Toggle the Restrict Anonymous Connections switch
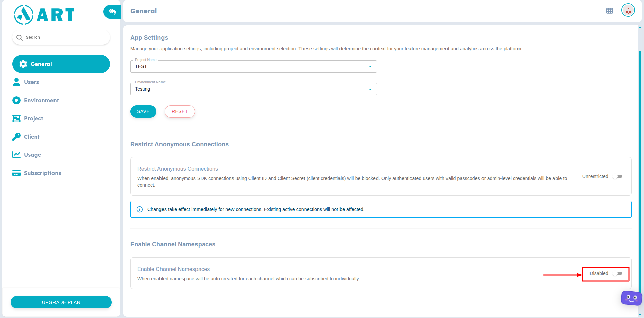Screen dimensions: 644x318 tap(617, 176)
